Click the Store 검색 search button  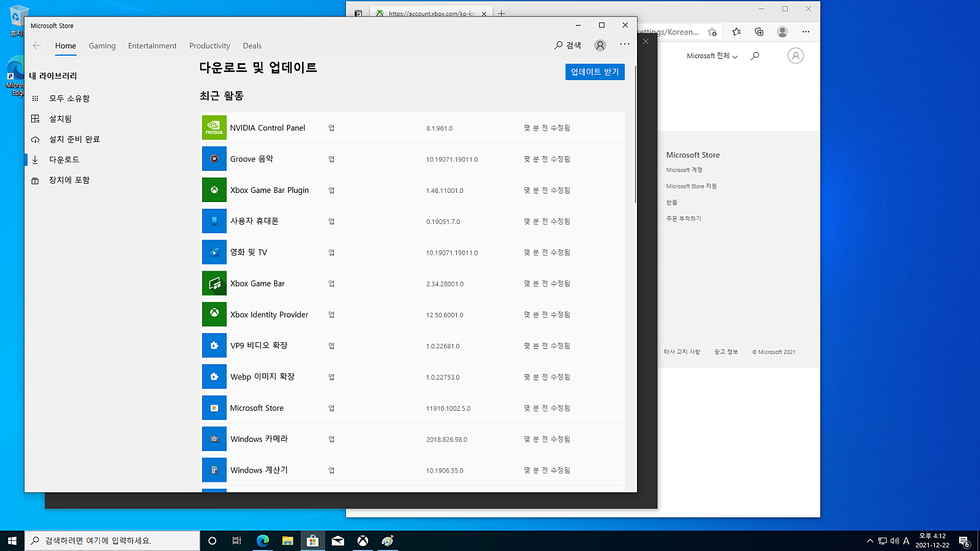pyautogui.click(x=568, y=45)
